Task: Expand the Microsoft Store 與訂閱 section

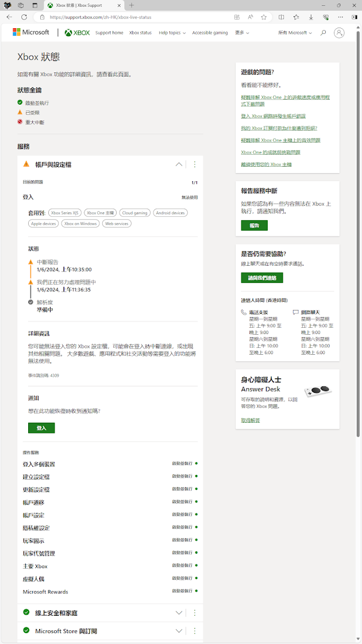Action: [179, 630]
